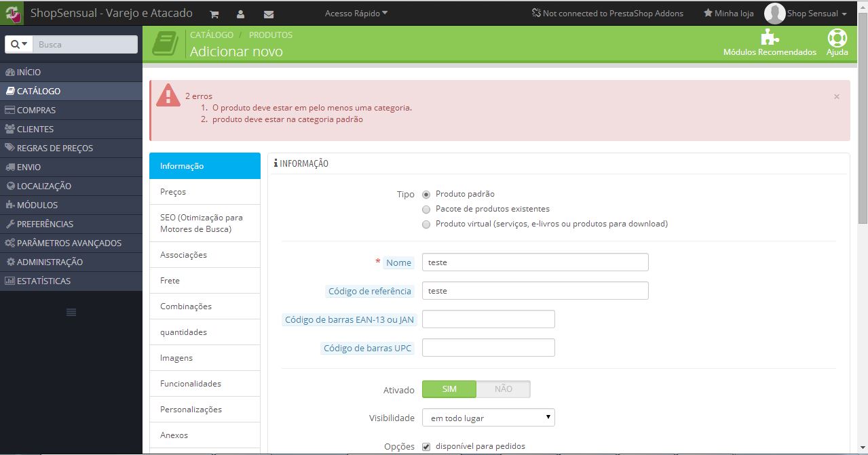
Task: Click the Busca search field
Action: [x=85, y=44]
